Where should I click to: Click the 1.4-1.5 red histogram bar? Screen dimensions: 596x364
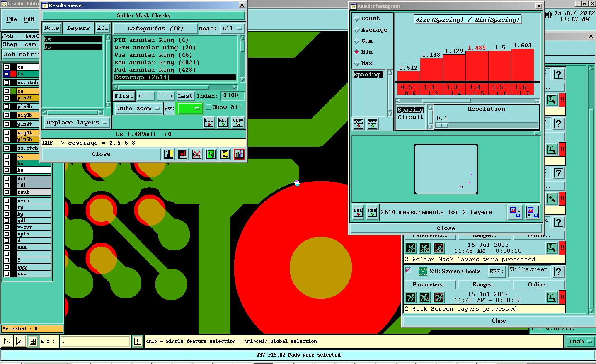(x=477, y=66)
